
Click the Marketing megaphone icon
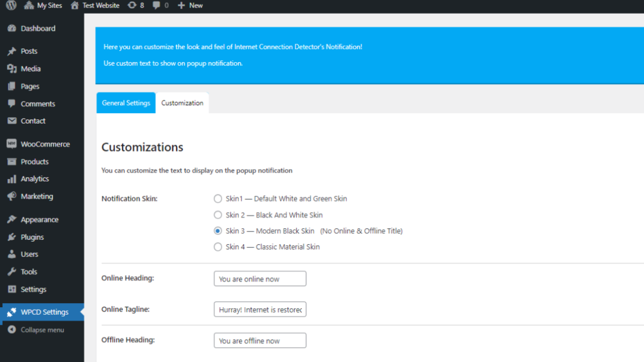12,197
